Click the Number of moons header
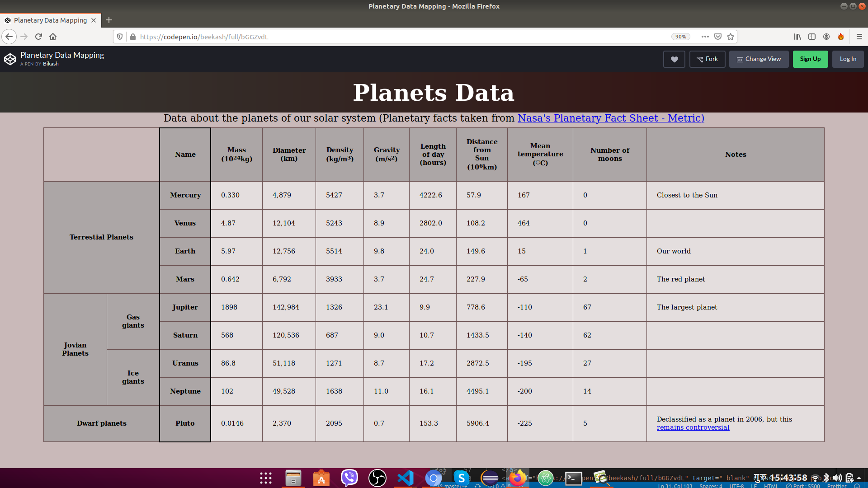This screenshot has height=488, width=868. (609, 155)
